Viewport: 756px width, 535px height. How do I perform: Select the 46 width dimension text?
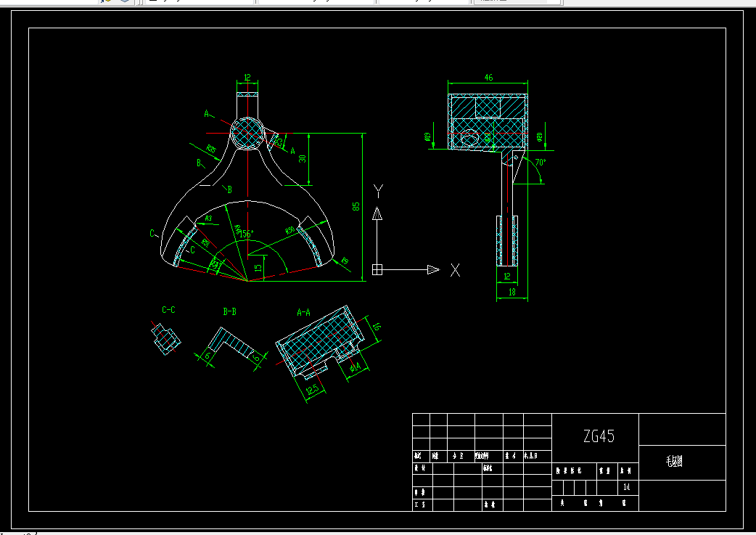[488, 77]
